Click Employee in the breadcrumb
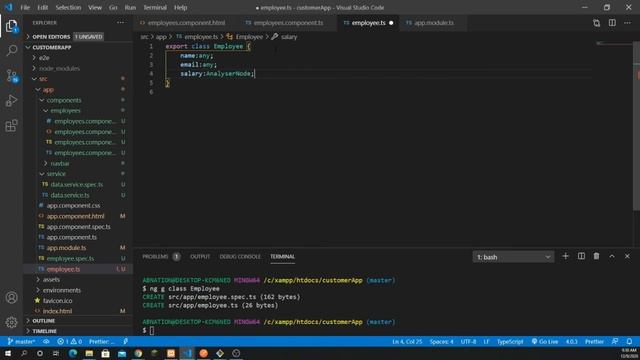 coord(249,37)
